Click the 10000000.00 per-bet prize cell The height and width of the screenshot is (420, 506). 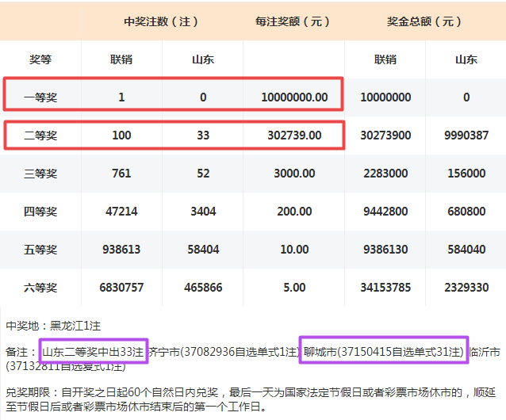(x=294, y=97)
